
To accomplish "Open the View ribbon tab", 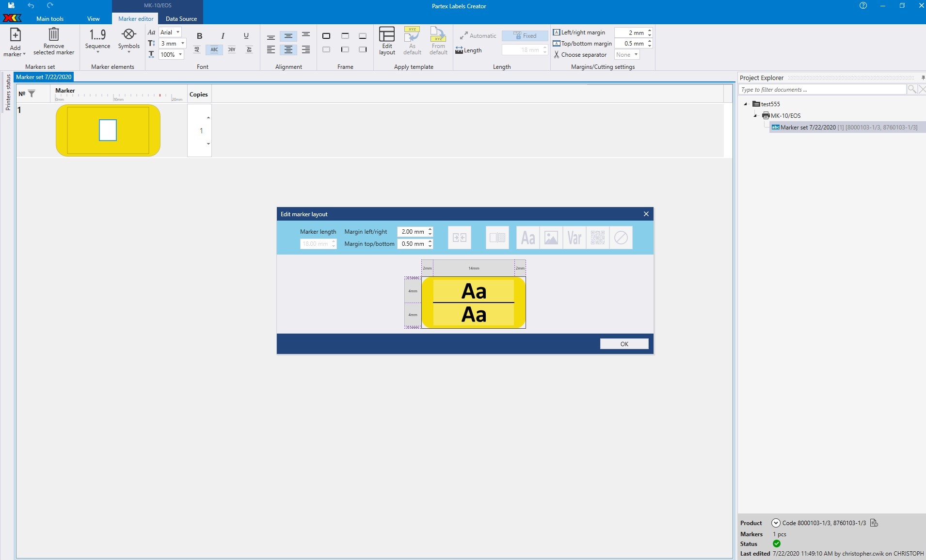I will 93,18.
